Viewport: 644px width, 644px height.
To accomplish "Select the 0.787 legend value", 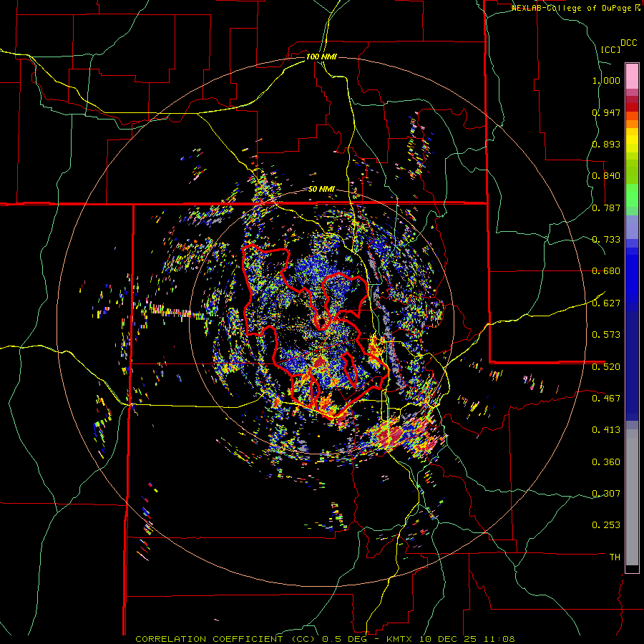I will point(606,208).
